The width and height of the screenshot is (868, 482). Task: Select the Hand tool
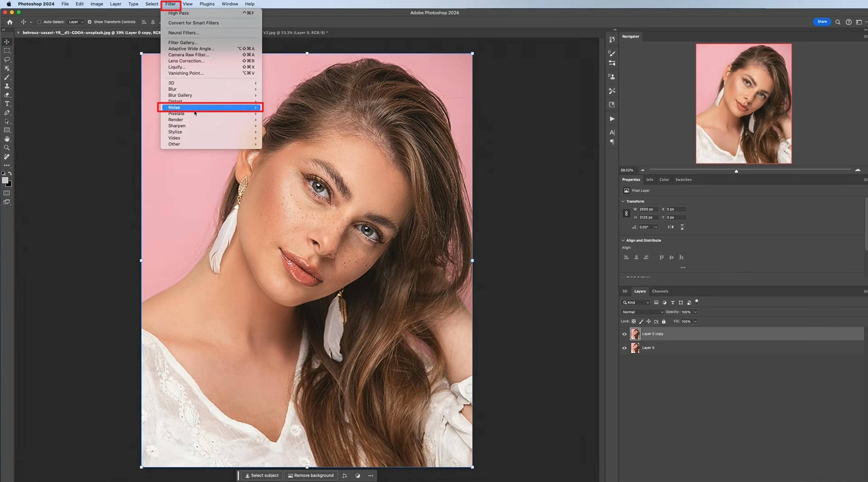[x=7, y=139]
